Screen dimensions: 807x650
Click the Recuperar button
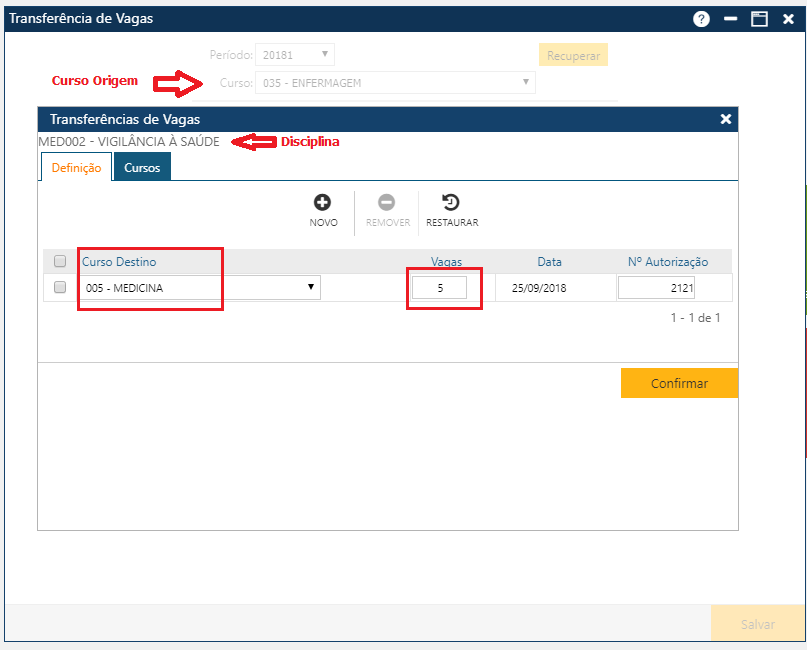click(572, 55)
